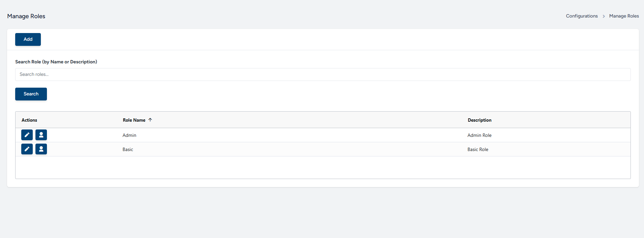
Task: Click the Actions column header
Action: [29, 120]
